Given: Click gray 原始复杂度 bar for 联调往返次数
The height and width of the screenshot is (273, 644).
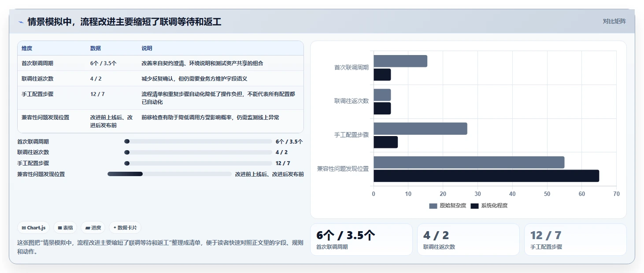Looking at the screenshot, I should [x=382, y=95].
